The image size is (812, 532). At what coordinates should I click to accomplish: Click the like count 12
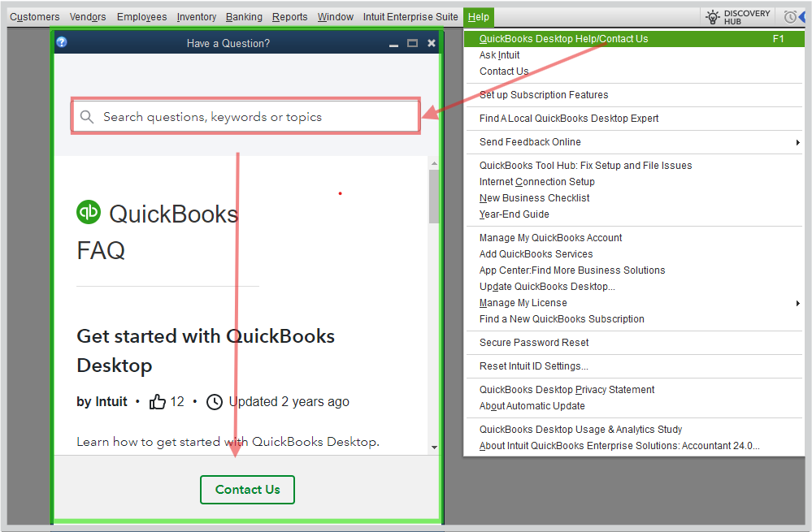(177, 401)
